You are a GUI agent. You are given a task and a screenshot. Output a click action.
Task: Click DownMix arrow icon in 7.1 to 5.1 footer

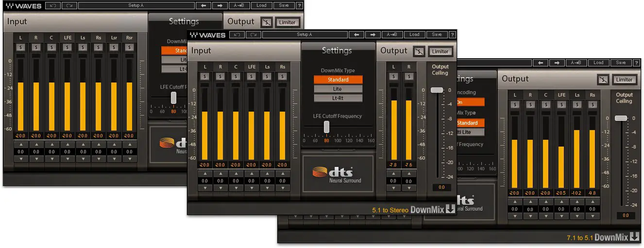[635, 237]
